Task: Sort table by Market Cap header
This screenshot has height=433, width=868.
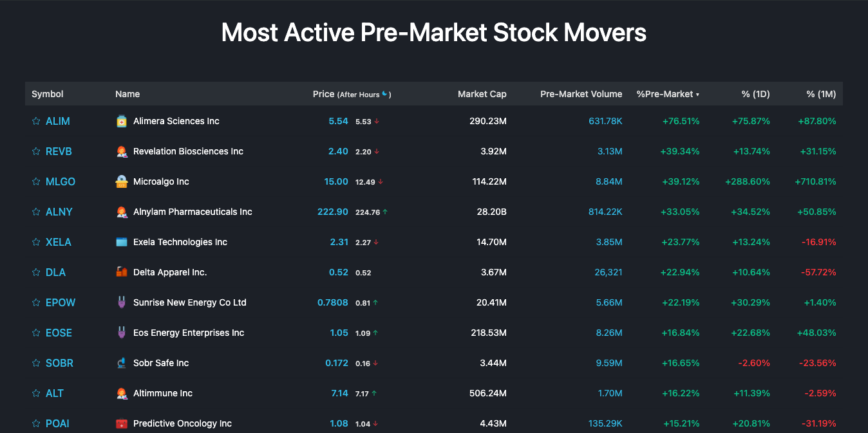Action: (x=482, y=94)
